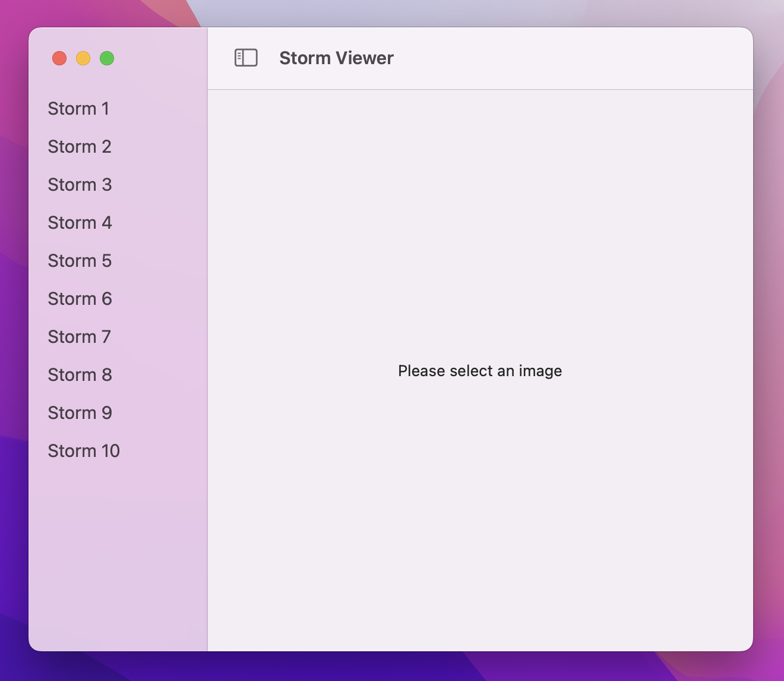Viewport: 784px width, 681px height.
Task: Click the Storm Viewer title text
Action: click(x=336, y=58)
